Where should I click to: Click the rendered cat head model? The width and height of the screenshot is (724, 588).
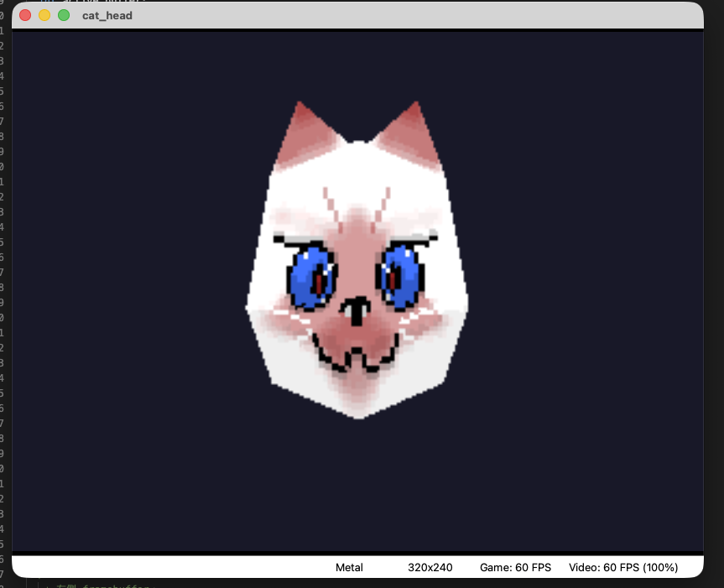[357, 260]
